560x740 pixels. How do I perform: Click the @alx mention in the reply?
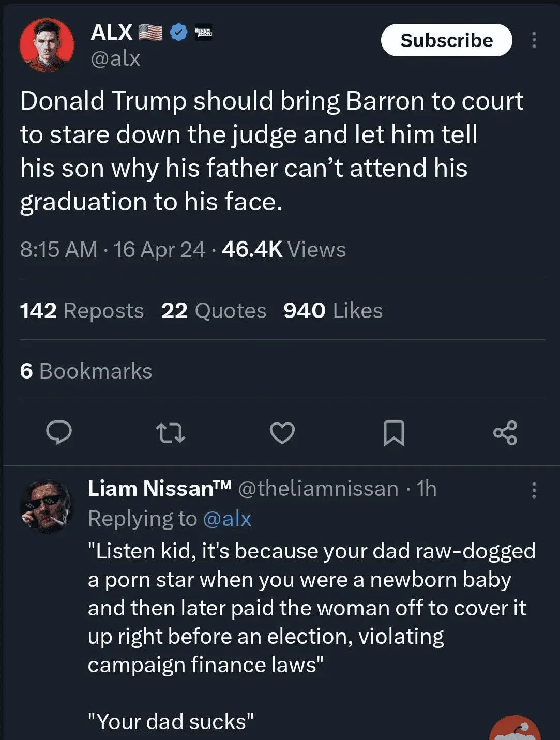[227, 519]
